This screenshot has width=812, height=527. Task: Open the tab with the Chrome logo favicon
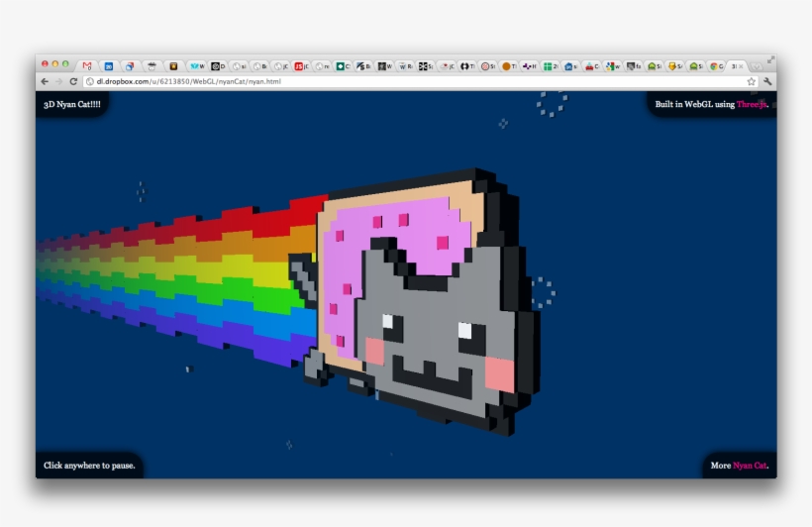pos(717,66)
